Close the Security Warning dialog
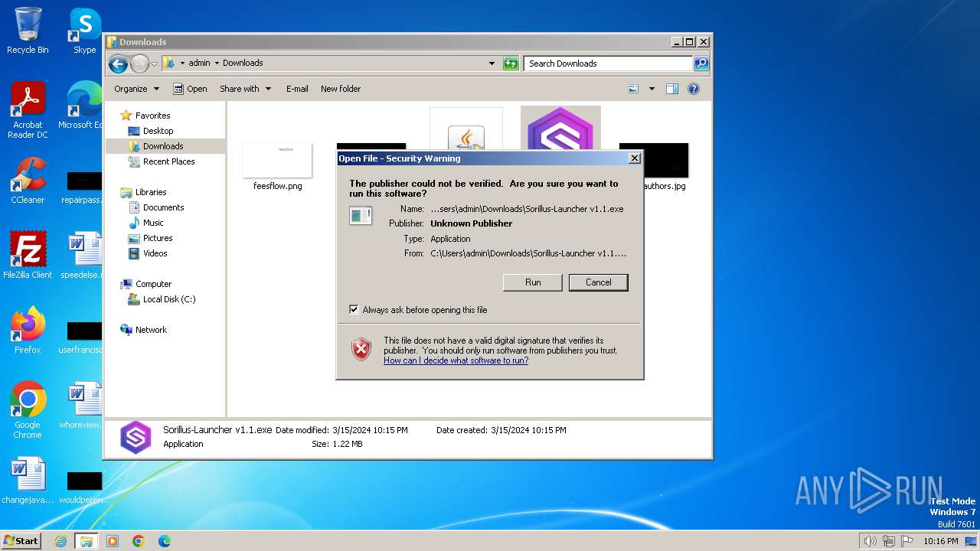This screenshot has height=551, width=980. pyautogui.click(x=634, y=158)
